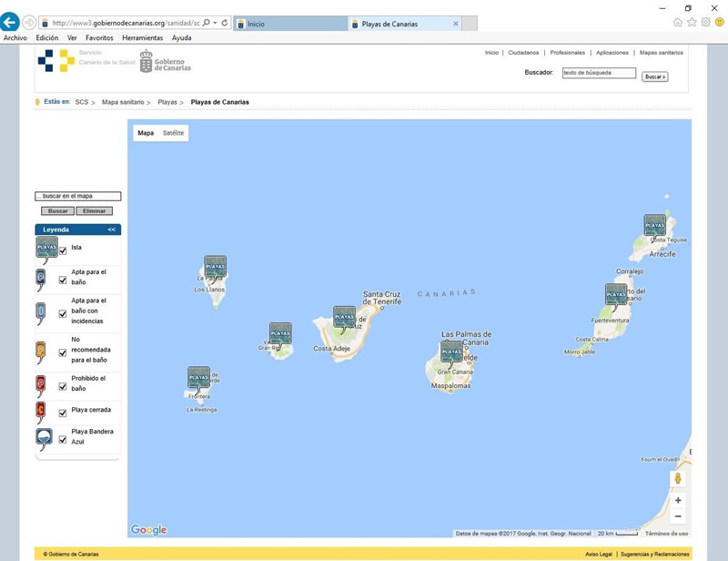Open the Playas marker near Frontera
This screenshot has width=728, height=561.
[x=198, y=376]
